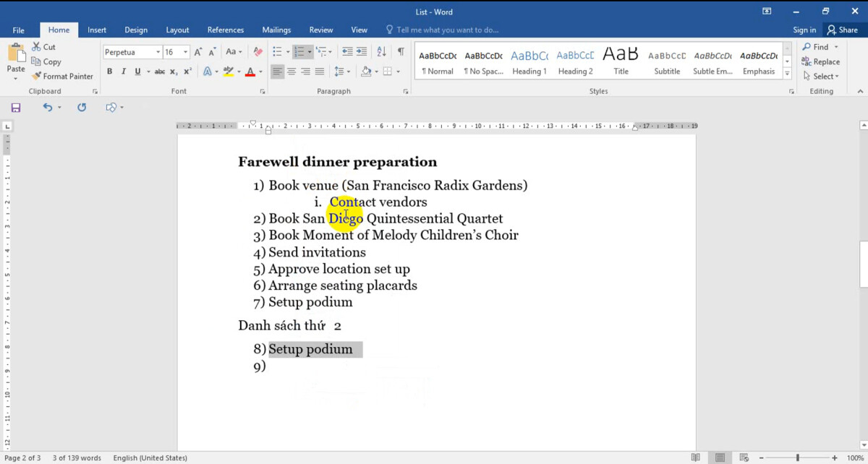
Task: Open the Change Case Aa dropdown
Action: pos(234,52)
